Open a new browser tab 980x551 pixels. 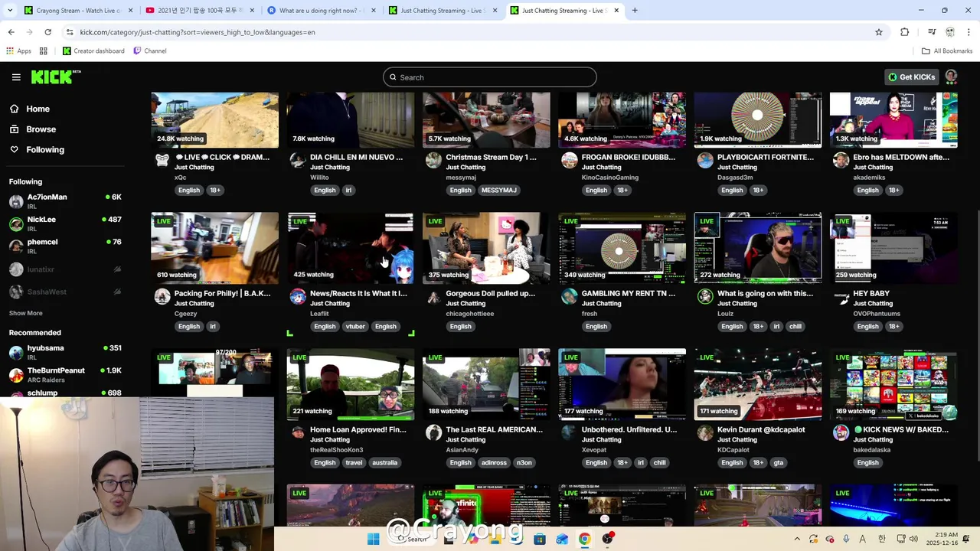coord(635,11)
